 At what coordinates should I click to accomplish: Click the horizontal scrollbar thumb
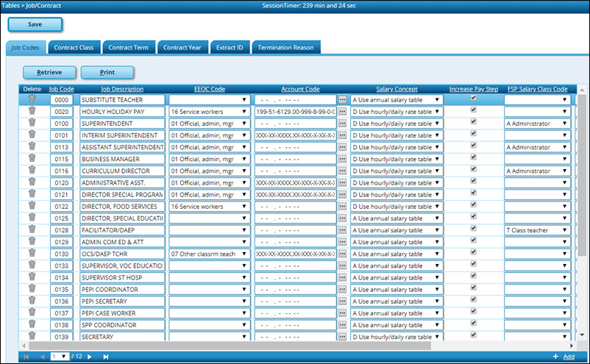click(x=230, y=345)
